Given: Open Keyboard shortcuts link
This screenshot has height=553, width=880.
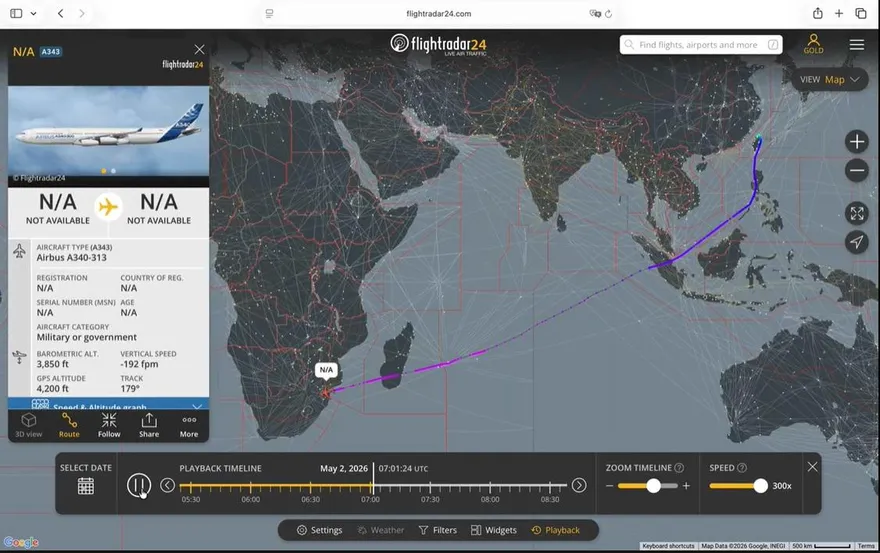Looking at the screenshot, I should coord(668,546).
